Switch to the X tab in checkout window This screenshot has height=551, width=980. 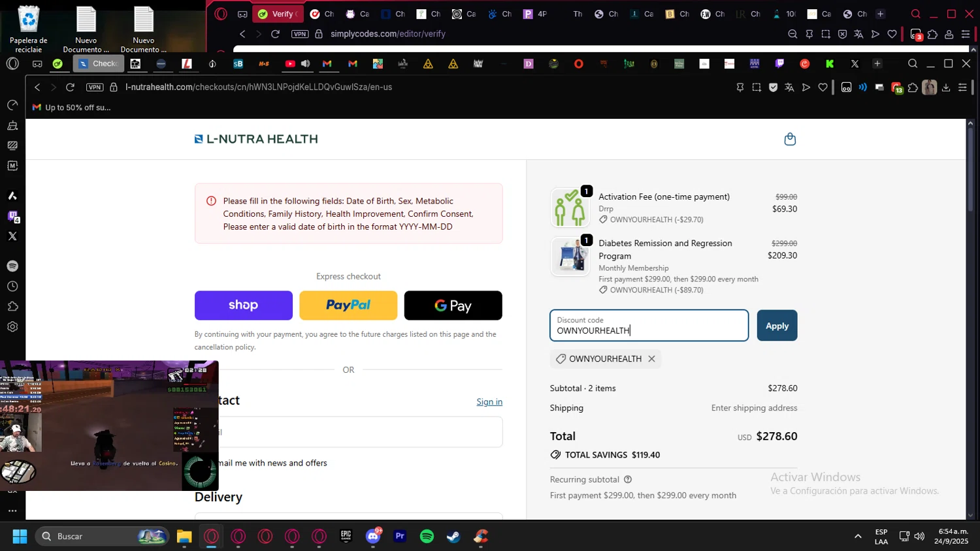(x=855, y=63)
